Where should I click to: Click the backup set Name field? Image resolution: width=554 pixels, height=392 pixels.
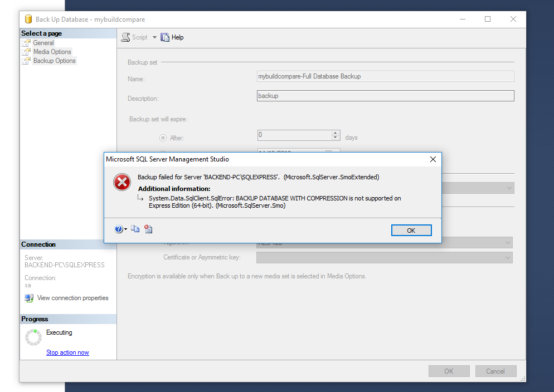coord(385,76)
